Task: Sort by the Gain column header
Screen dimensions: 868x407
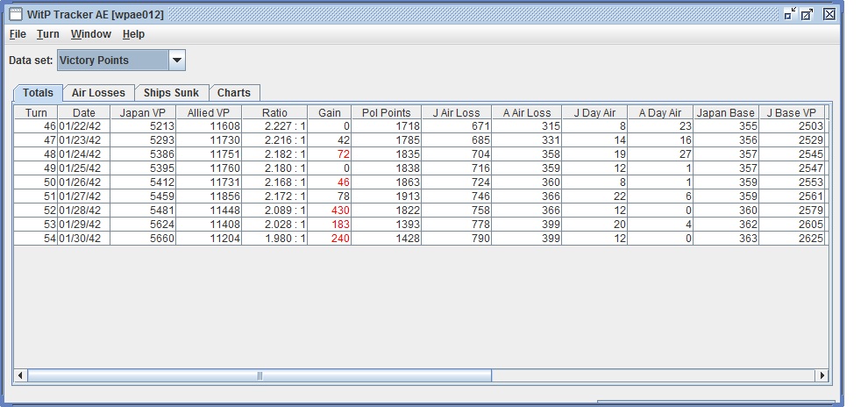Action: tap(330, 113)
